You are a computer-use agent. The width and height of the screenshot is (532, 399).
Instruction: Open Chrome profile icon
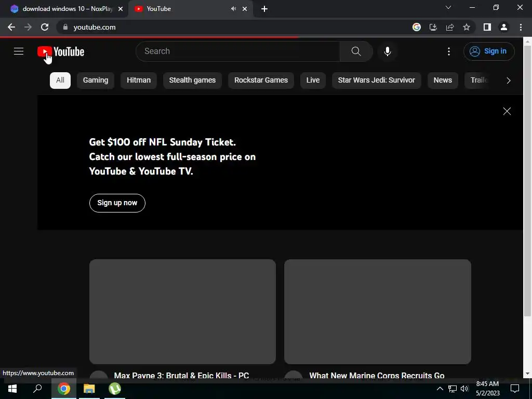coord(504,27)
